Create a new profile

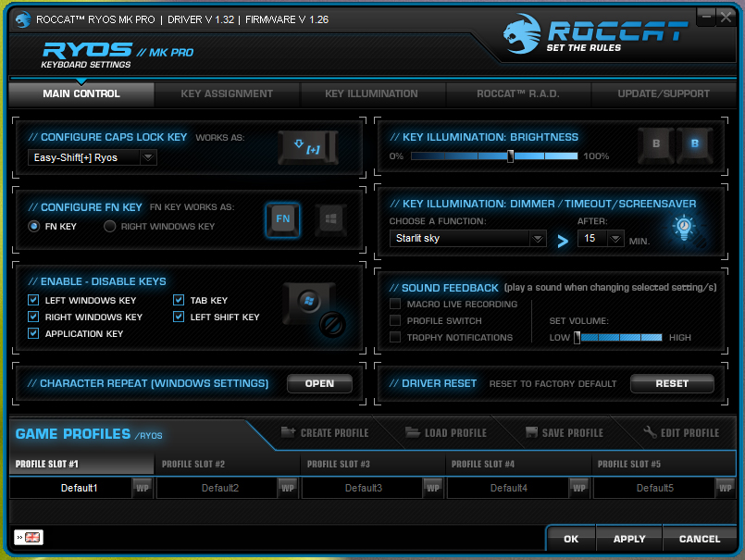pyautogui.click(x=325, y=432)
